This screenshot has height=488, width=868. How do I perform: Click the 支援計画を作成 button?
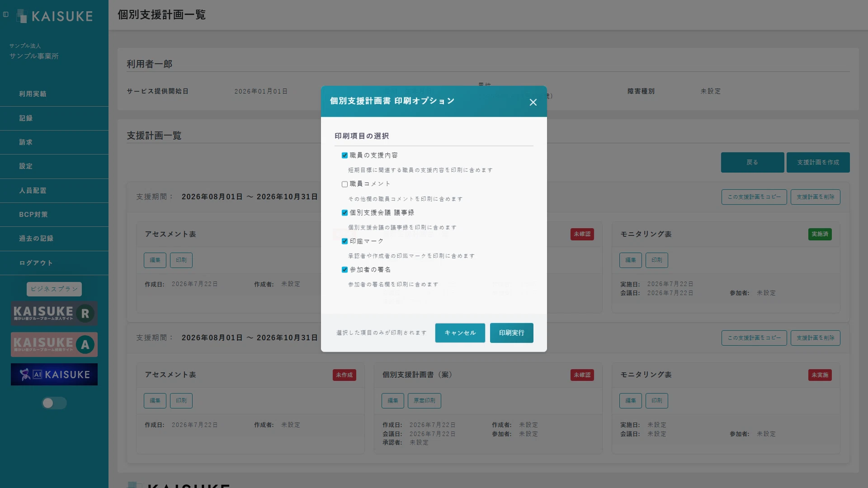click(x=818, y=163)
